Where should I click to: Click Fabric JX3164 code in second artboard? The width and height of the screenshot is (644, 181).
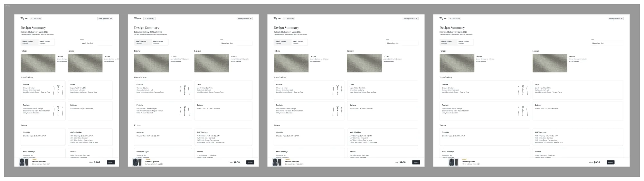click(173, 57)
